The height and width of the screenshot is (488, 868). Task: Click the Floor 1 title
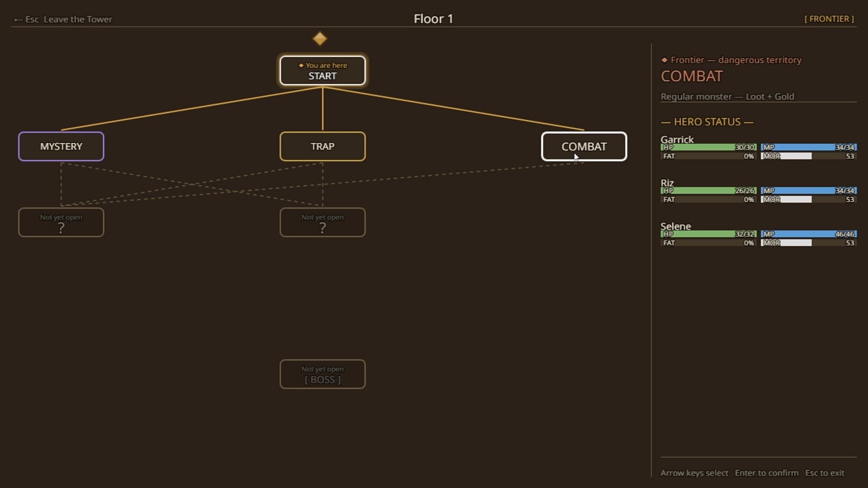click(433, 19)
